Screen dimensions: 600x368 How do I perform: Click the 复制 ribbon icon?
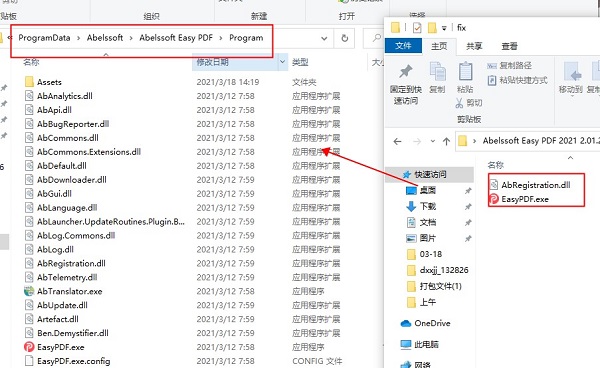tap(437, 72)
